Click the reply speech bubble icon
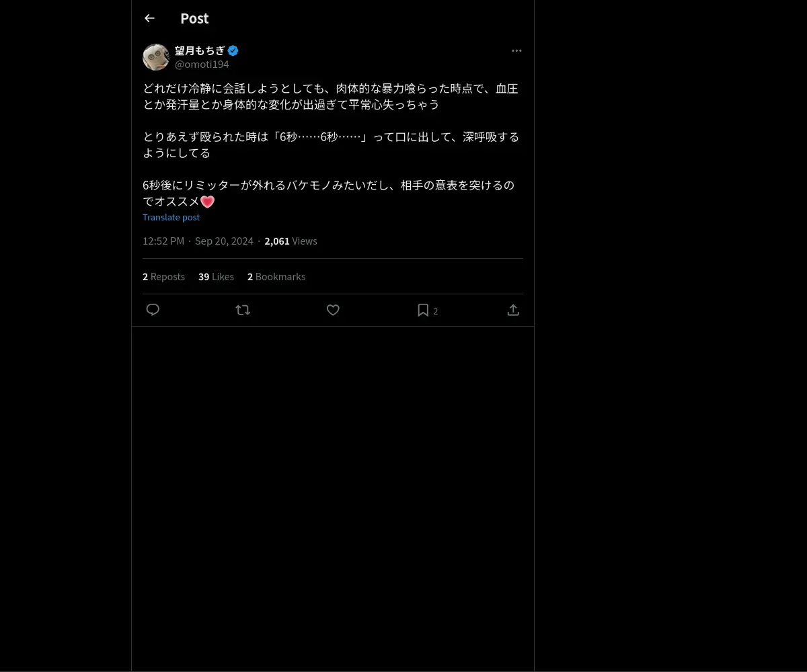The height and width of the screenshot is (672, 807). [153, 310]
